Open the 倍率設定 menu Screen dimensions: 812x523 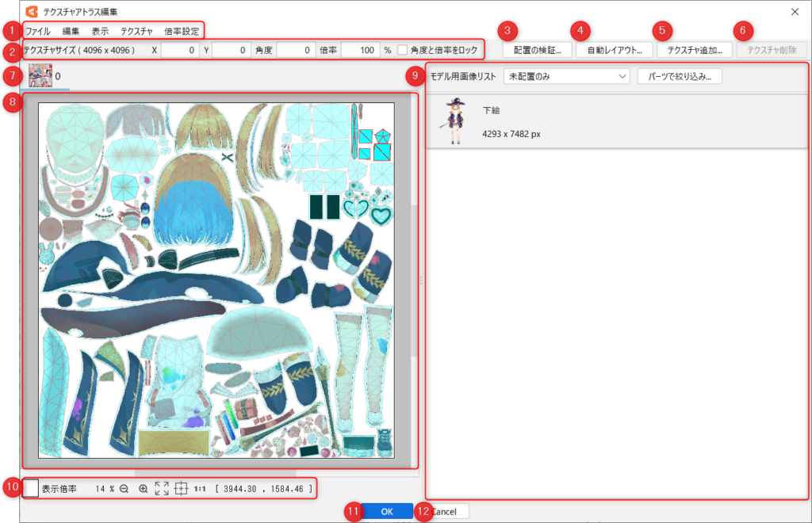pyautogui.click(x=182, y=32)
